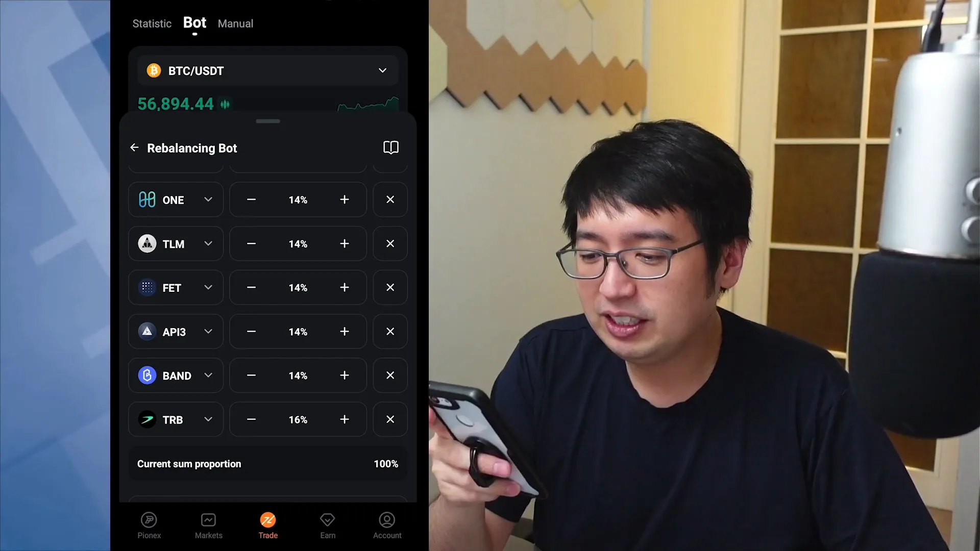Decrease API3 allocation percentage
980x551 pixels.
[251, 331]
